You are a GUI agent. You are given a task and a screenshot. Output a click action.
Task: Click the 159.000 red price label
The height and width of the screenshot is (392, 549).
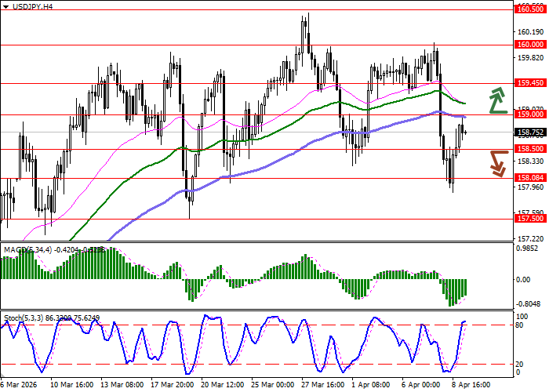pyautogui.click(x=529, y=114)
